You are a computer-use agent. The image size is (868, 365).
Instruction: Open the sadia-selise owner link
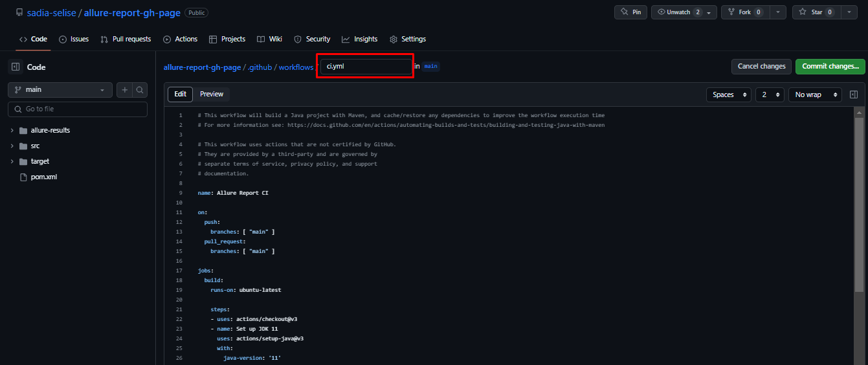(x=51, y=13)
